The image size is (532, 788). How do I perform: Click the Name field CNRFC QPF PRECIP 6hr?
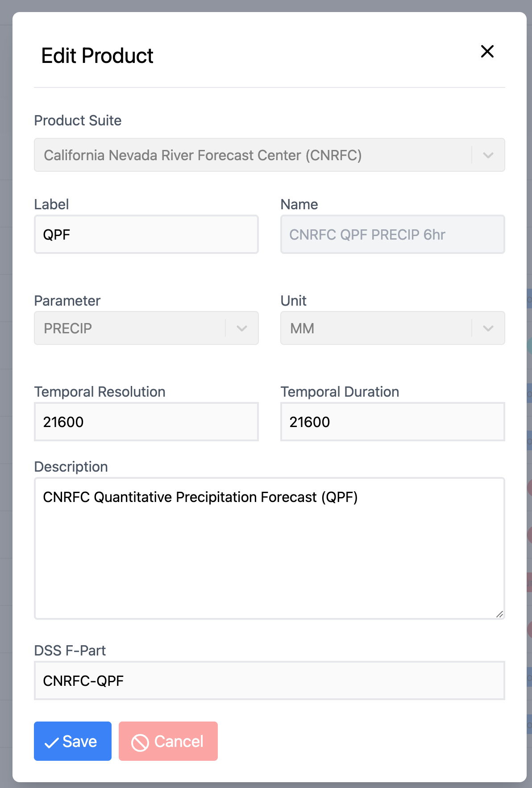[393, 234]
